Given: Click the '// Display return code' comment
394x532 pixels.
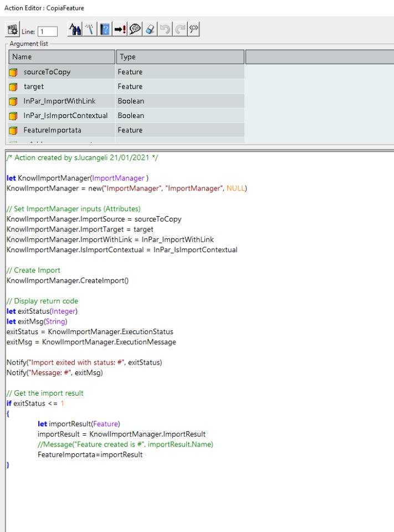Looking at the screenshot, I should tap(43, 301).
